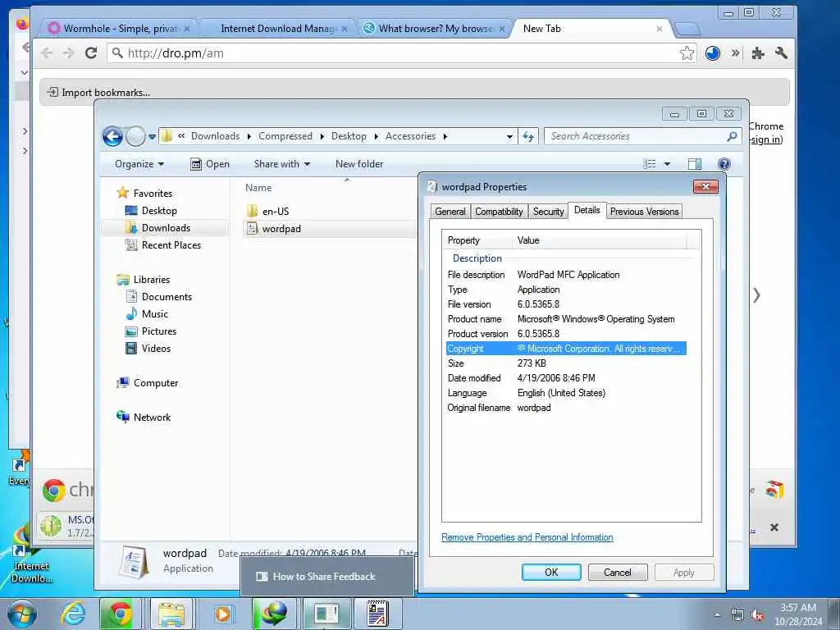Click the muted volume tray icon
The image size is (840, 630).
point(757,615)
